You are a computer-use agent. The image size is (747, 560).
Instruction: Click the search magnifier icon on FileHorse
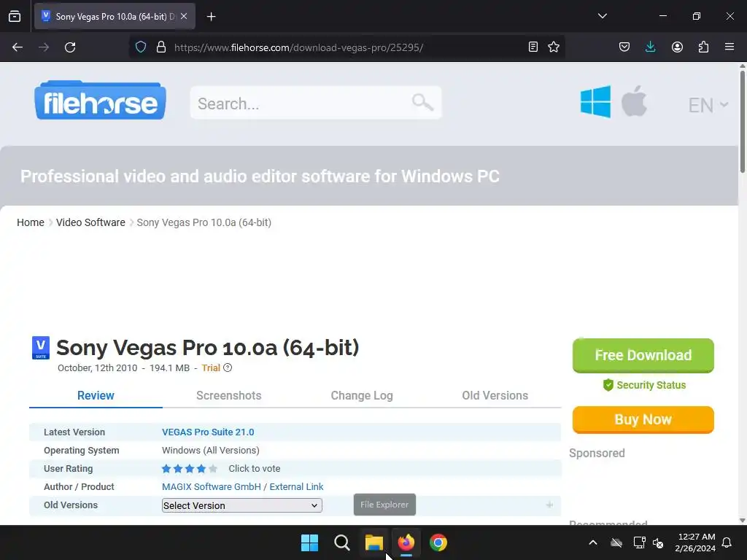(x=422, y=102)
